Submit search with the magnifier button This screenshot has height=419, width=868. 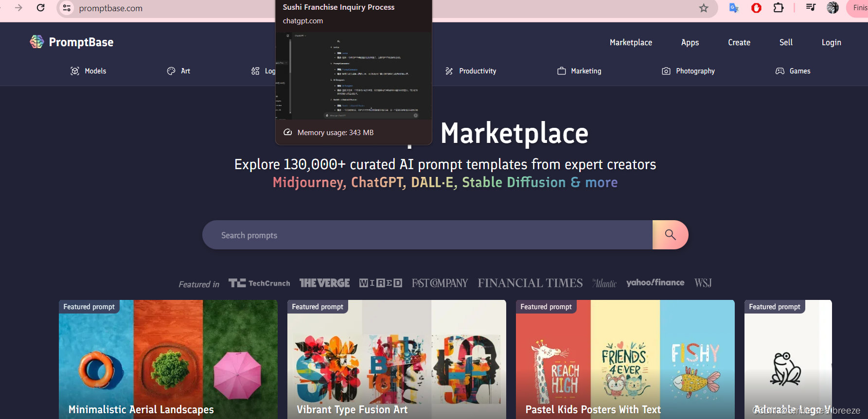coord(670,235)
